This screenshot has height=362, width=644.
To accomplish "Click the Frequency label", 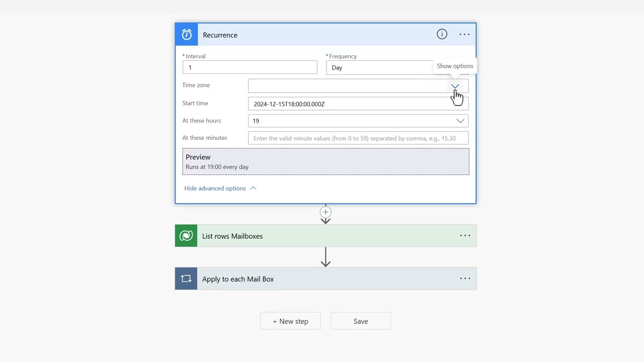I will [x=343, y=56].
